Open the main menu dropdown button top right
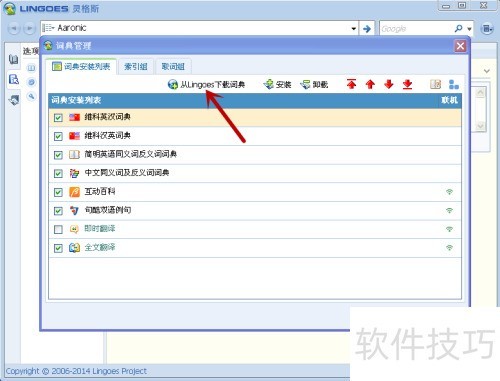 [487, 29]
